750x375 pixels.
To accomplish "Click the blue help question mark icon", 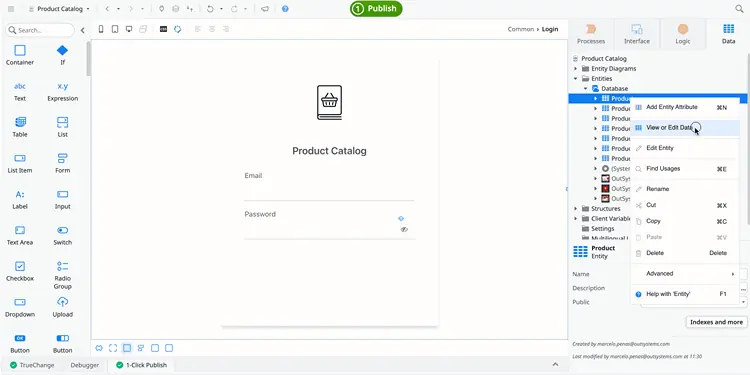I will (x=285, y=9).
